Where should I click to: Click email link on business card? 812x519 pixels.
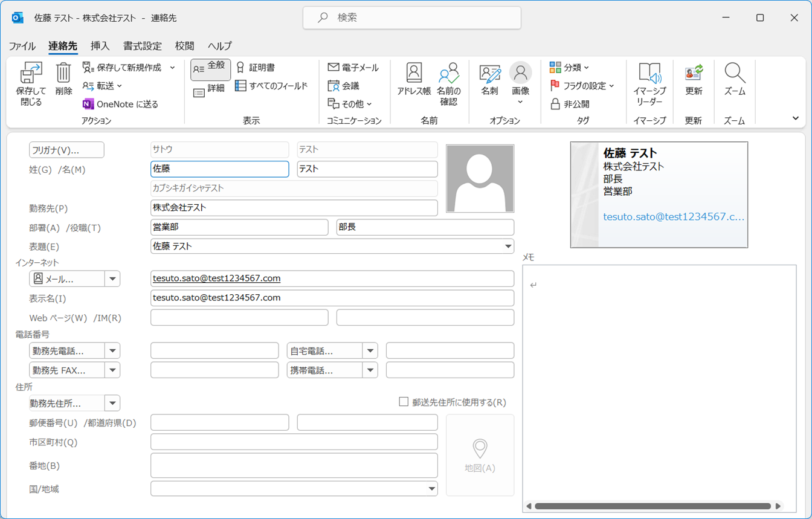point(674,216)
